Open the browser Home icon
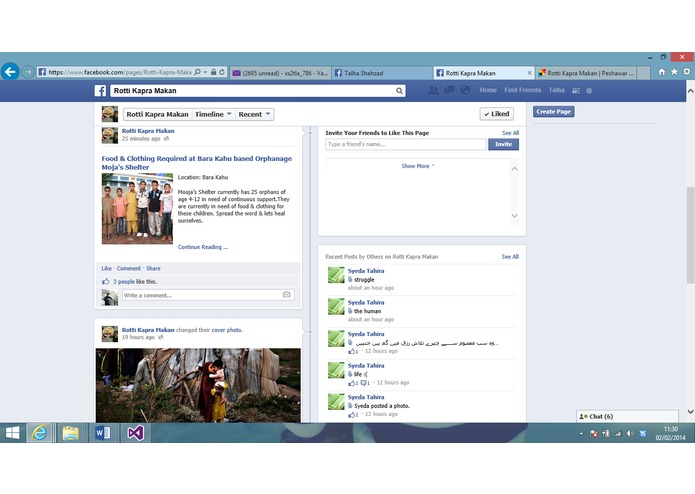This screenshot has width=695, height=494. (x=662, y=72)
